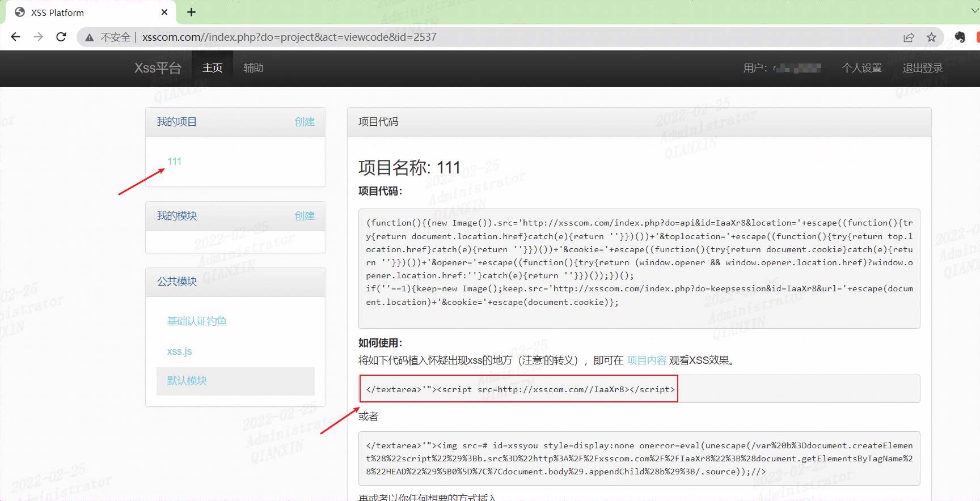Open the Evernote extension icon
Viewport: 980px width, 501px height.
coord(960,37)
